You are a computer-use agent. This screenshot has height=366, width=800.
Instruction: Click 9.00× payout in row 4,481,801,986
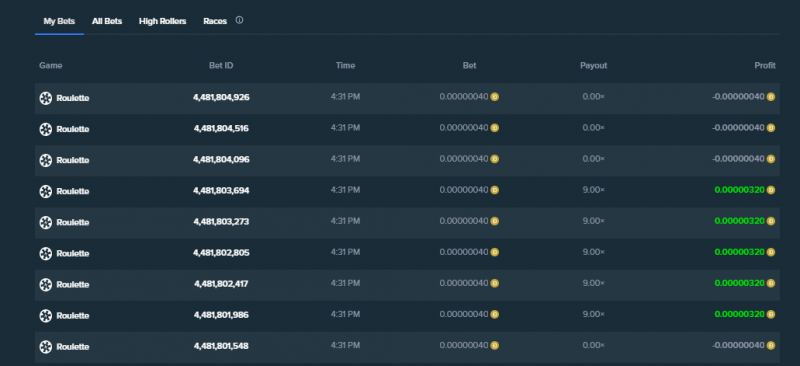click(x=593, y=314)
